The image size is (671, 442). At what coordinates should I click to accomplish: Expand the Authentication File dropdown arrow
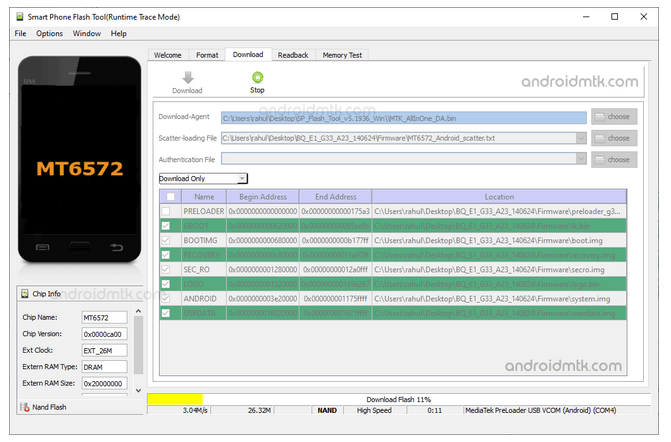(x=581, y=159)
